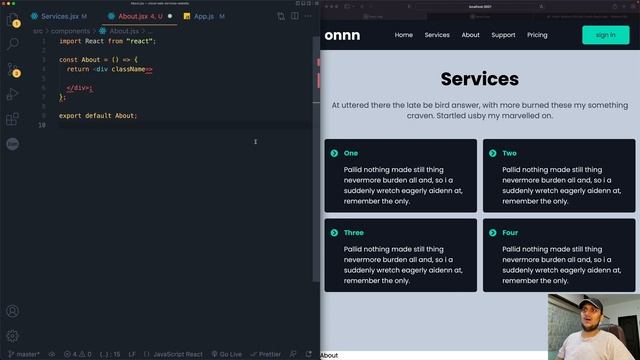Click the panel layout icons in title bar
The width and height of the screenshot is (640, 360).
pos(307,3)
